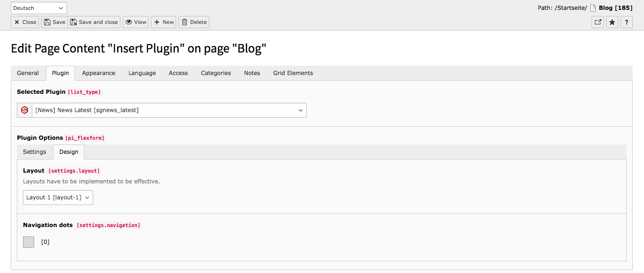Toggle the Navigation dots checkbox

(29, 242)
